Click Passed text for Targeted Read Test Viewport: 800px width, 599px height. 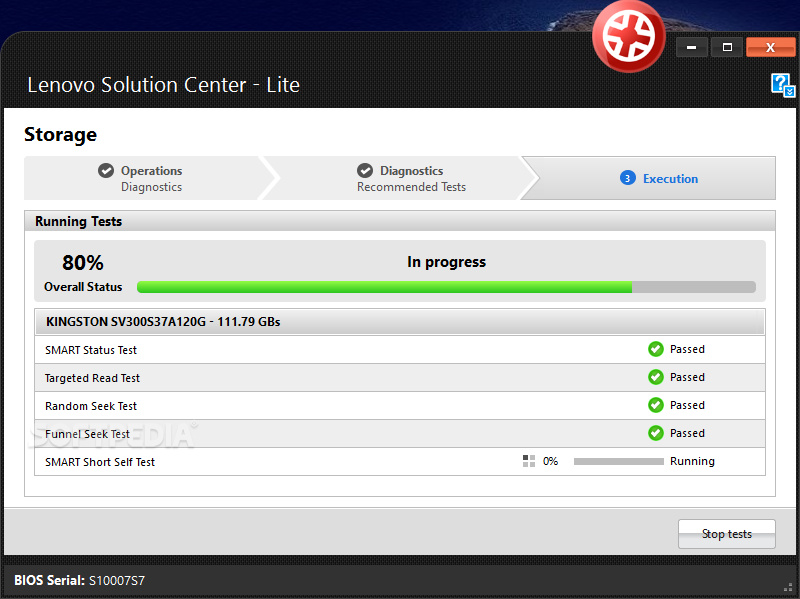click(x=687, y=377)
